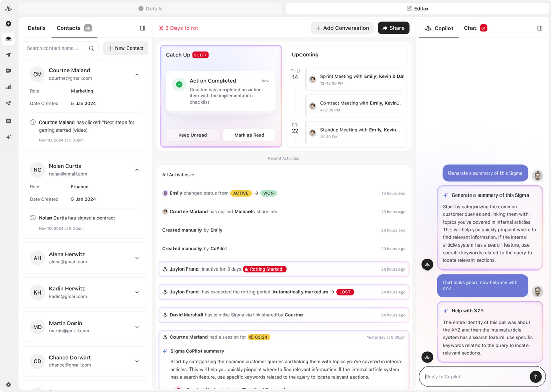Click the Search contact name field
Screen dimensions: 551x392
pos(55,48)
